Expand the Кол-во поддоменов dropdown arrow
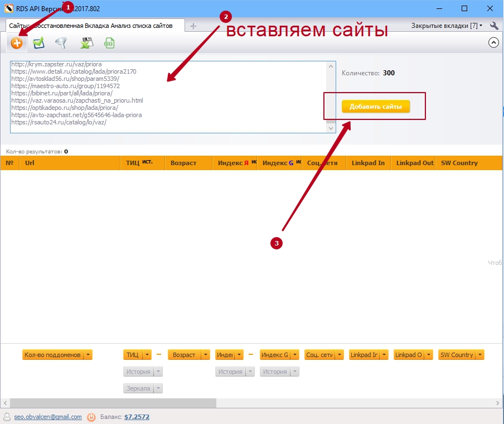The height and width of the screenshot is (424, 504). [x=88, y=355]
